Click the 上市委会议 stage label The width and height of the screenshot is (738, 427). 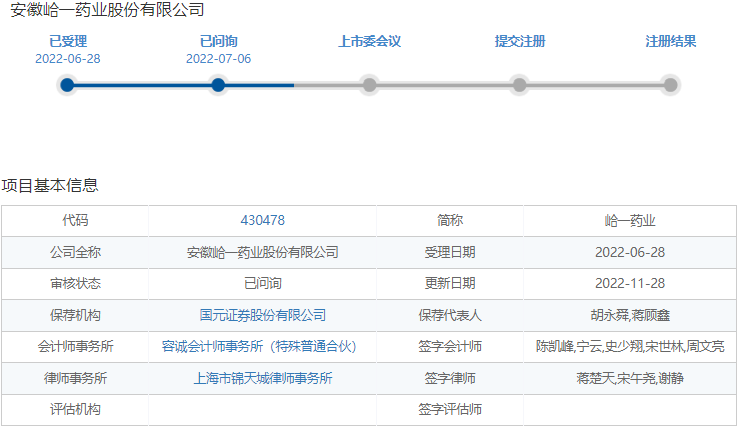tap(369, 41)
